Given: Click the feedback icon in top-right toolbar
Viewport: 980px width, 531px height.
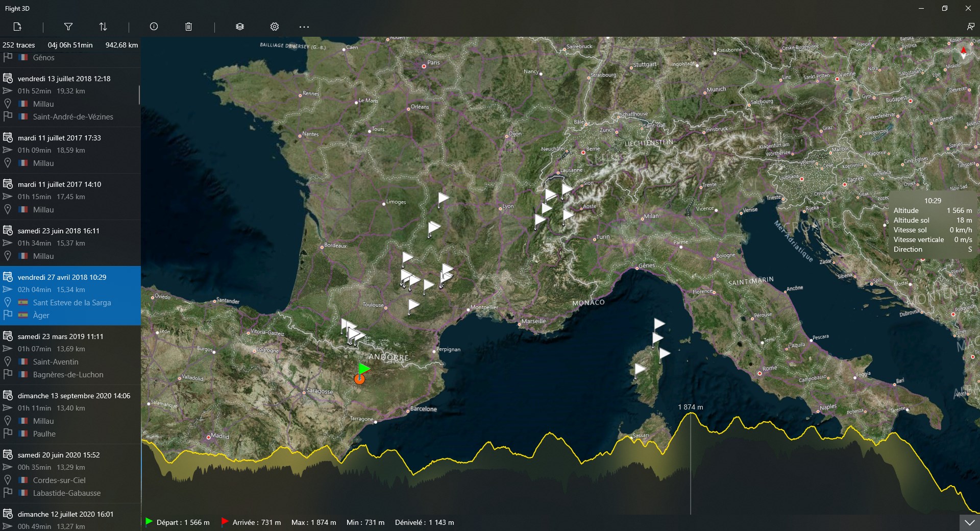Looking at the screenshot, I should click(970, 27).
